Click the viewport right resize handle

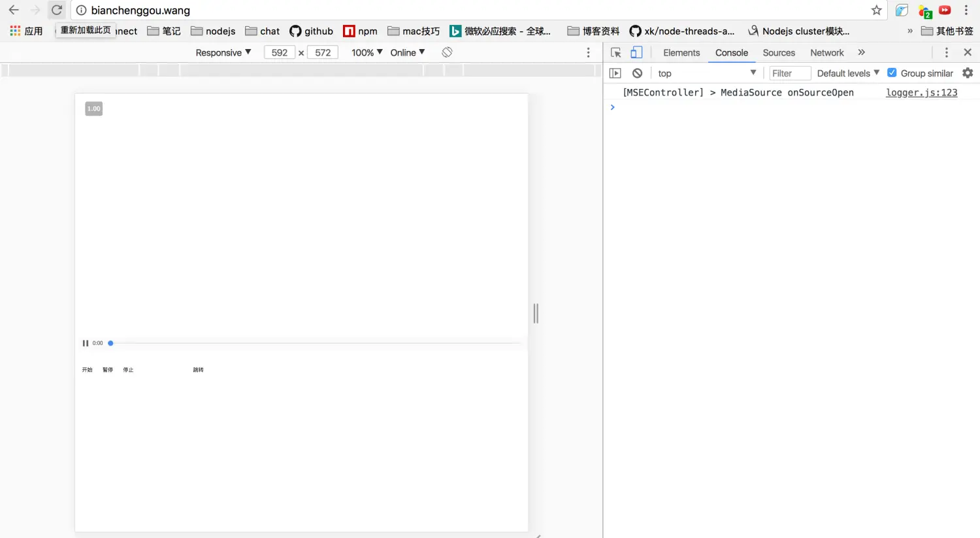click(x=536, y=314)
